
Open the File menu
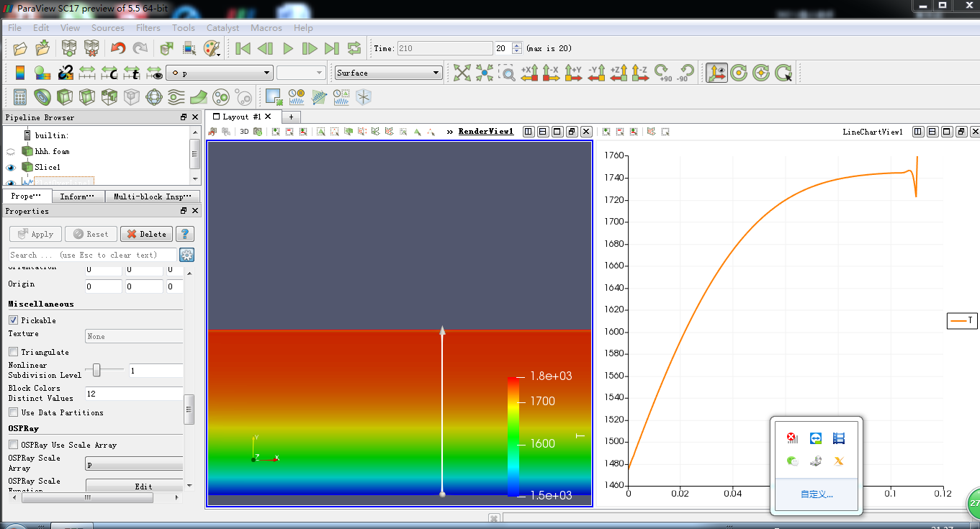[14, 27]
